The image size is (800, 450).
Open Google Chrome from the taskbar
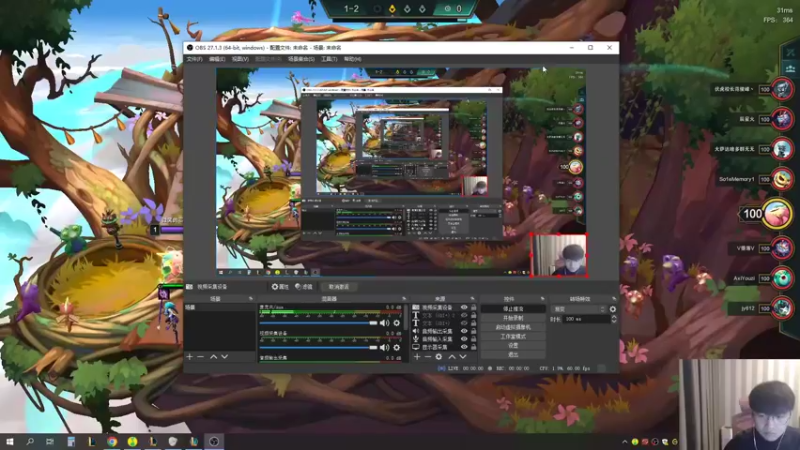coord(112,441)
